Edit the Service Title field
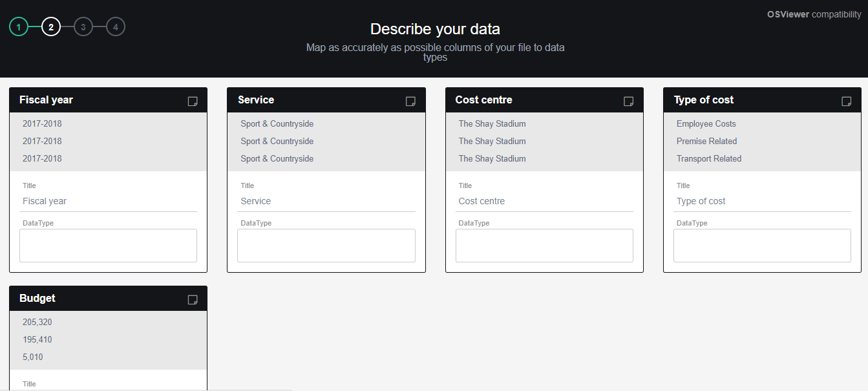 (326, 201)
